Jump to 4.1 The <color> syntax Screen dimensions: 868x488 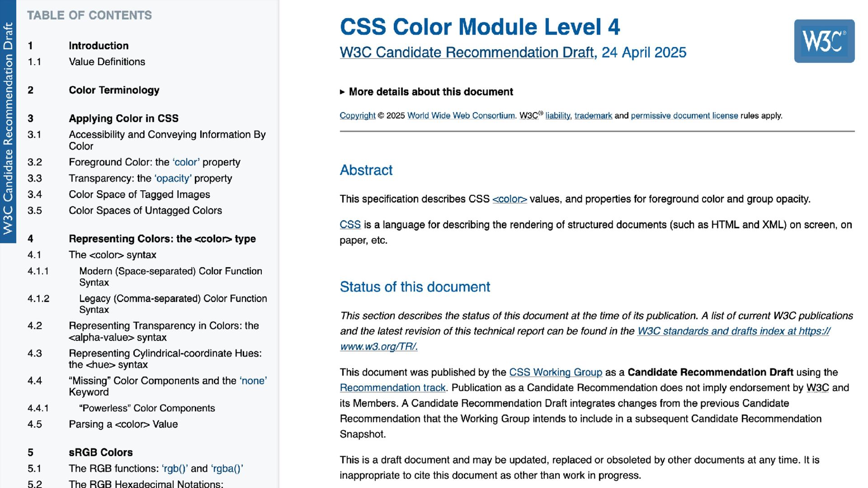tap(113, 255)
